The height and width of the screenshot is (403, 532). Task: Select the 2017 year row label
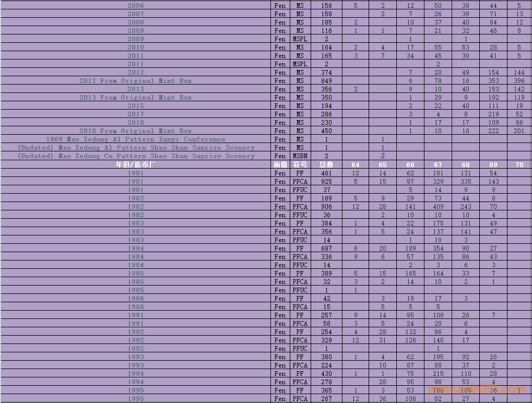(136, 114)
